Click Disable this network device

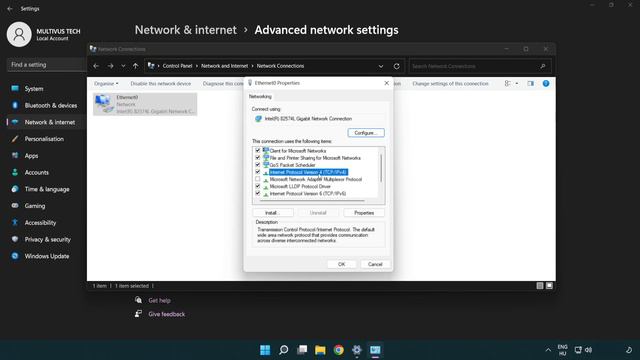160,83
